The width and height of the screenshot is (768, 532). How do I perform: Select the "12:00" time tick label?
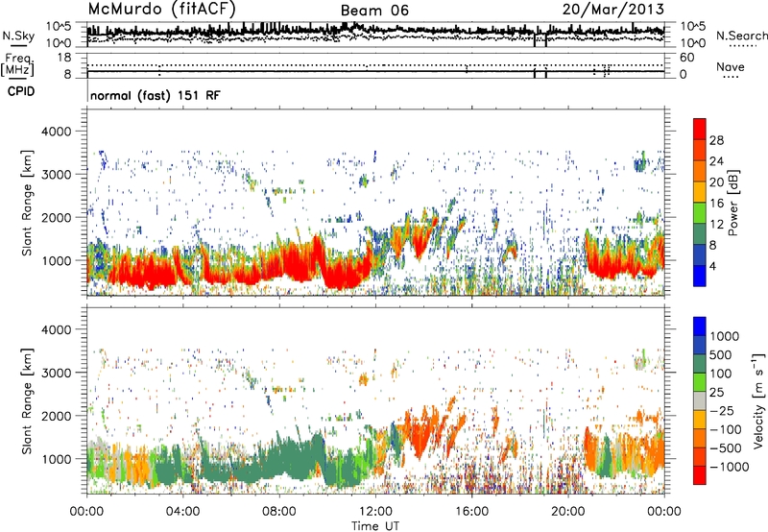coord(375,512)
